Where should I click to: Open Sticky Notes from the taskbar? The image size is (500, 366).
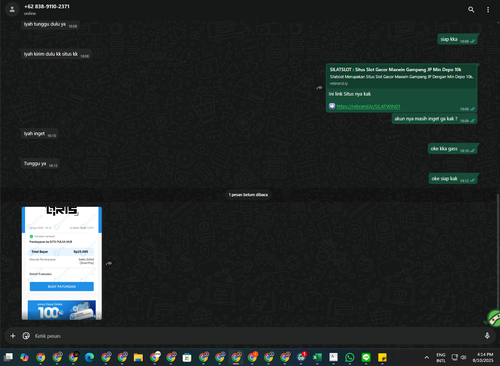point(382,357)
